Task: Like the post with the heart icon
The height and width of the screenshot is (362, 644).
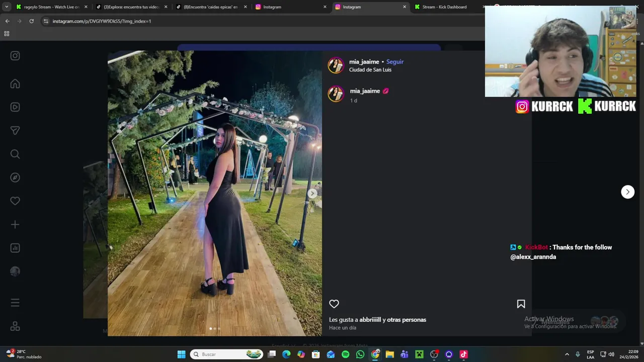Action: tap(334, 304)
